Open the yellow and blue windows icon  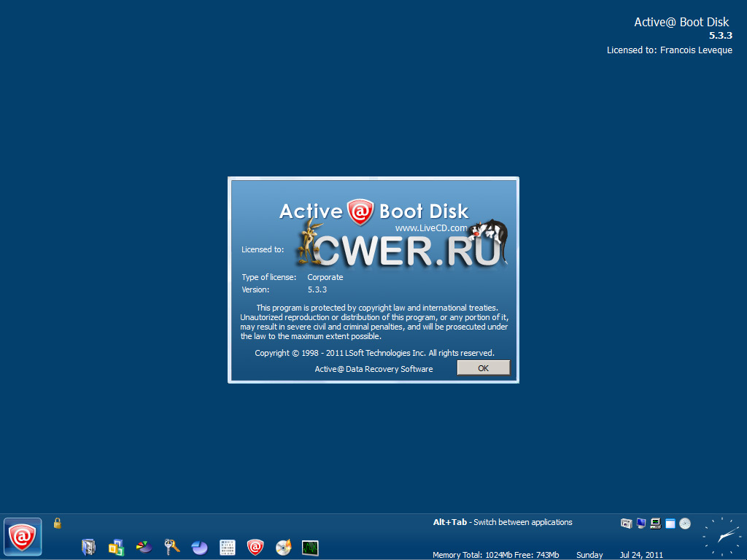[116, 547]
